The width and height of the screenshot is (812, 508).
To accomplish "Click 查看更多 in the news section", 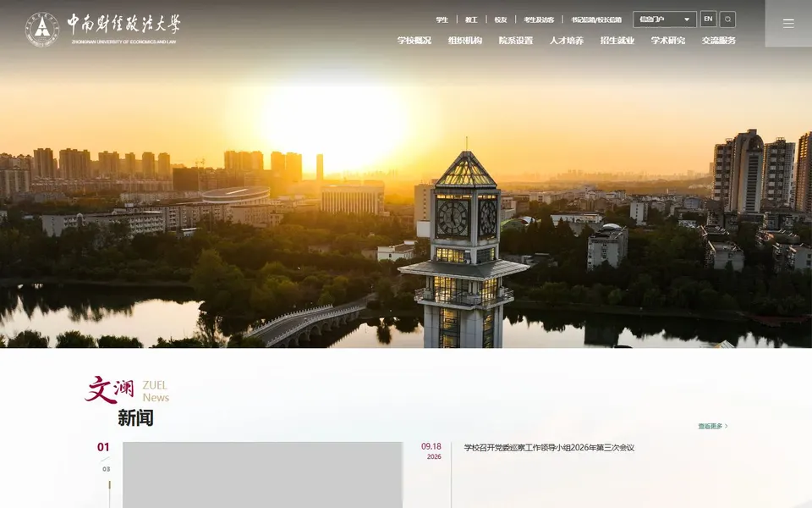I will [713, 426].
